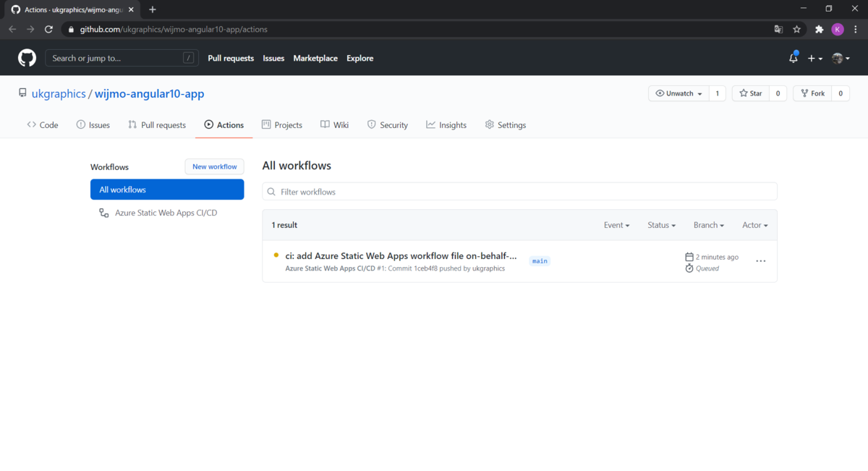Click the Queued status text
This screenshot has height=471, width=868.
(707, 268)
